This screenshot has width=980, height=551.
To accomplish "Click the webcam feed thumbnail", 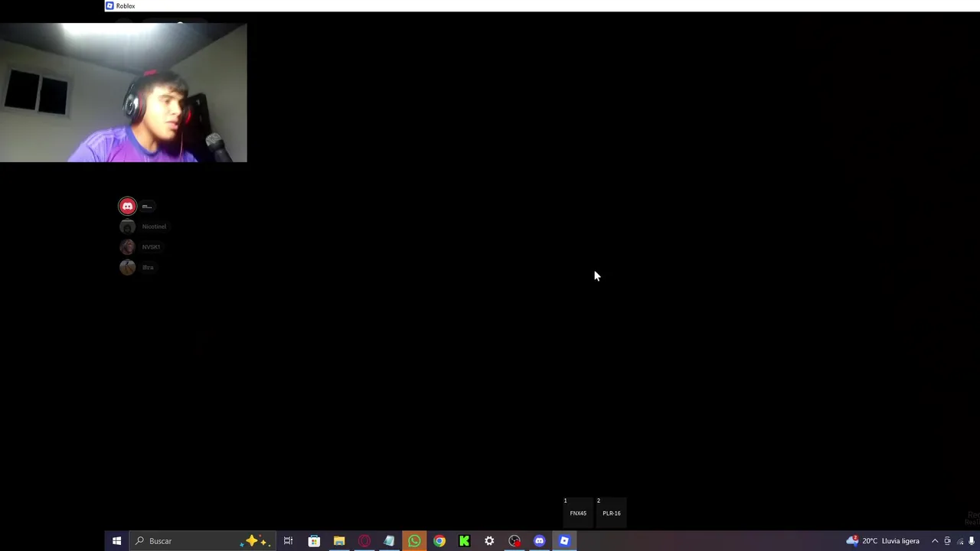I will pyautogui.click(x=123, y=93).
